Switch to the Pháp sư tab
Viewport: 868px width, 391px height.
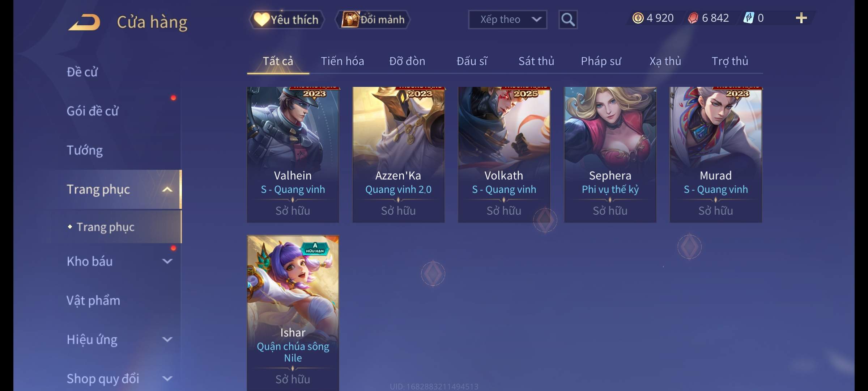pyautogui.click(x=601, y=61)
